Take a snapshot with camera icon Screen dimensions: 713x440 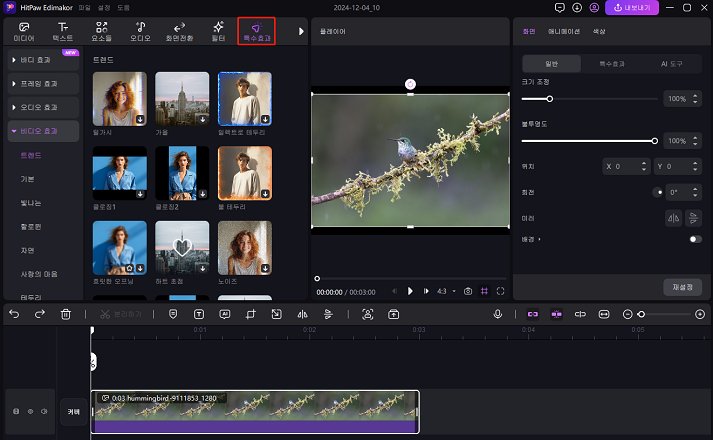pyautogui.click(x=467, y=291)
